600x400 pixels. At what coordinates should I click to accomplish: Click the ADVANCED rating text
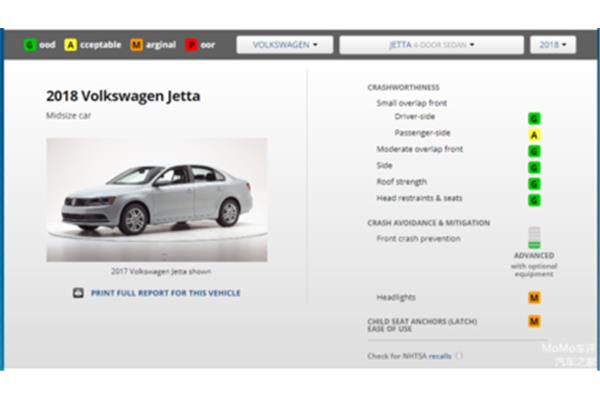point(534,255)
